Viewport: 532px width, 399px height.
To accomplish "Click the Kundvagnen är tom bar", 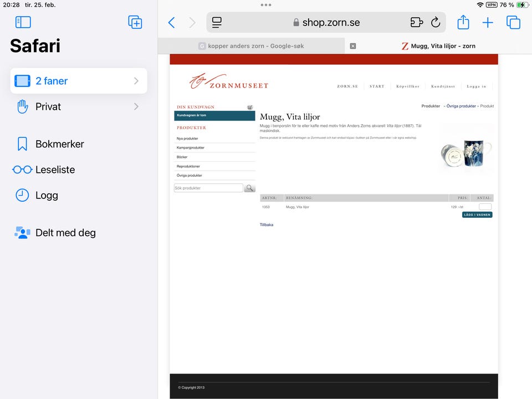I will [214, 116].
